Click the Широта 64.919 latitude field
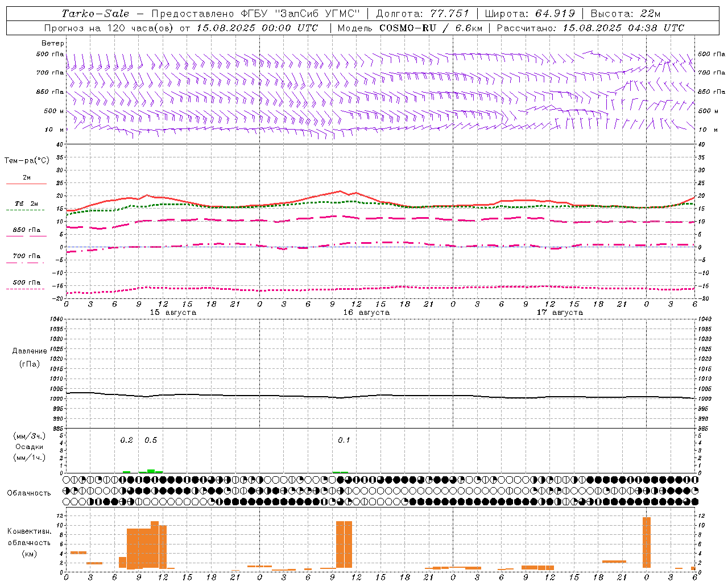The width and height of the screenshot is (728, 582). point(530,14)
